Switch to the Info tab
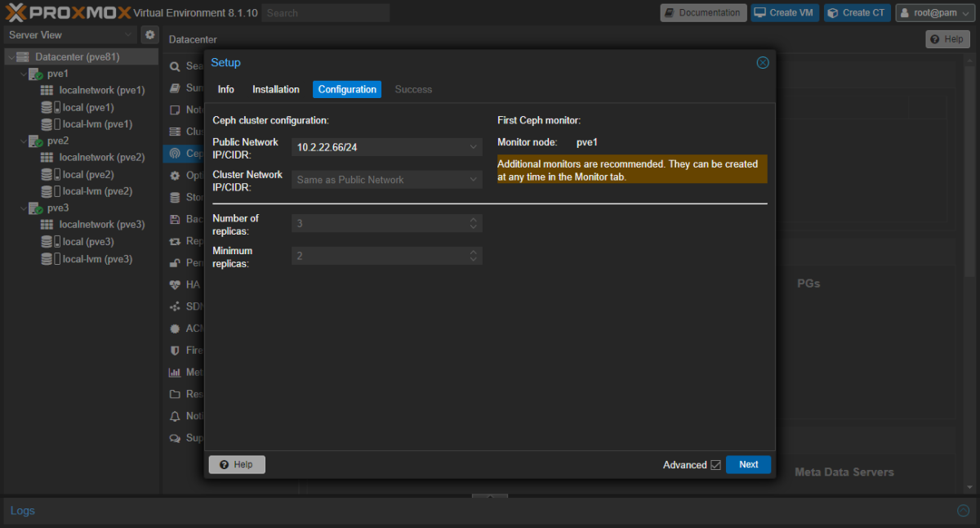980x528 pixels. pos(226,89)
